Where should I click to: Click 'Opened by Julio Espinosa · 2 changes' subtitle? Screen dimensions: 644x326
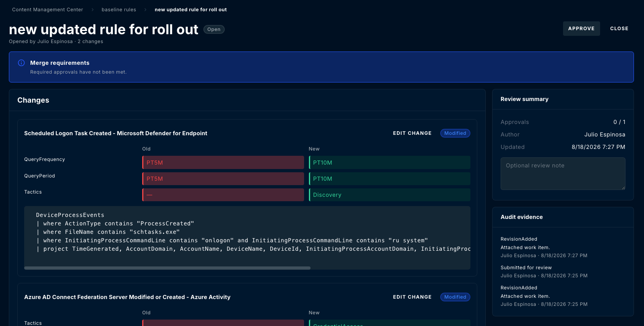coord(56,41)
